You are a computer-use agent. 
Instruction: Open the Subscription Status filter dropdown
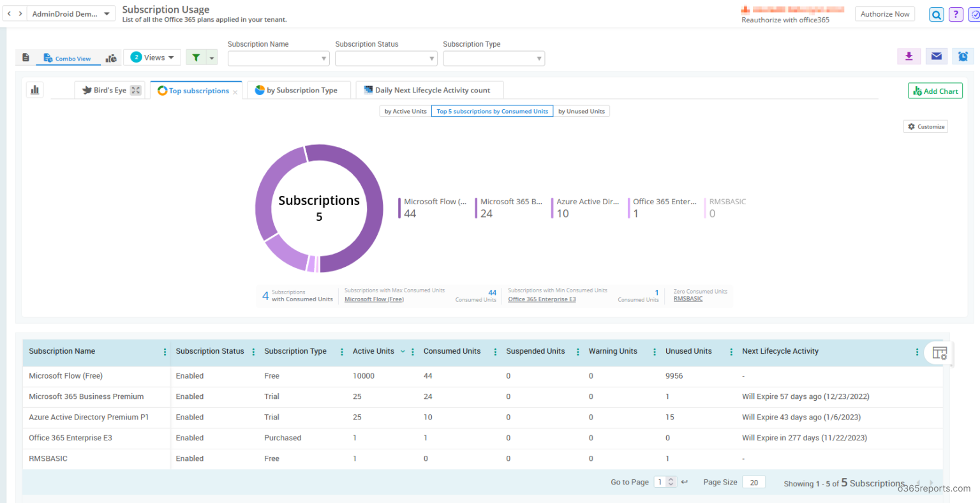[x=386, y=59]
